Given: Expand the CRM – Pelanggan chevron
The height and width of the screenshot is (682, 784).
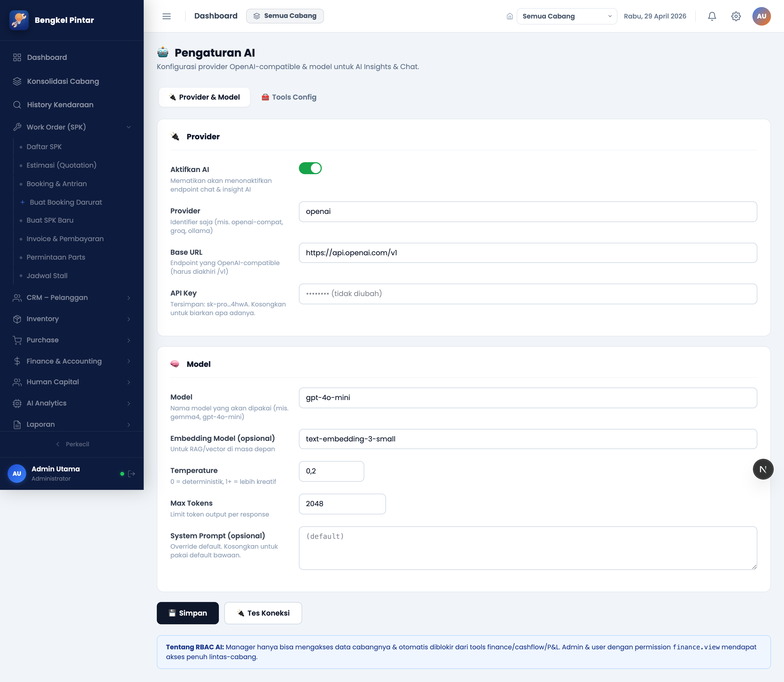Looking at the screenshot, I should click(129, 298).
